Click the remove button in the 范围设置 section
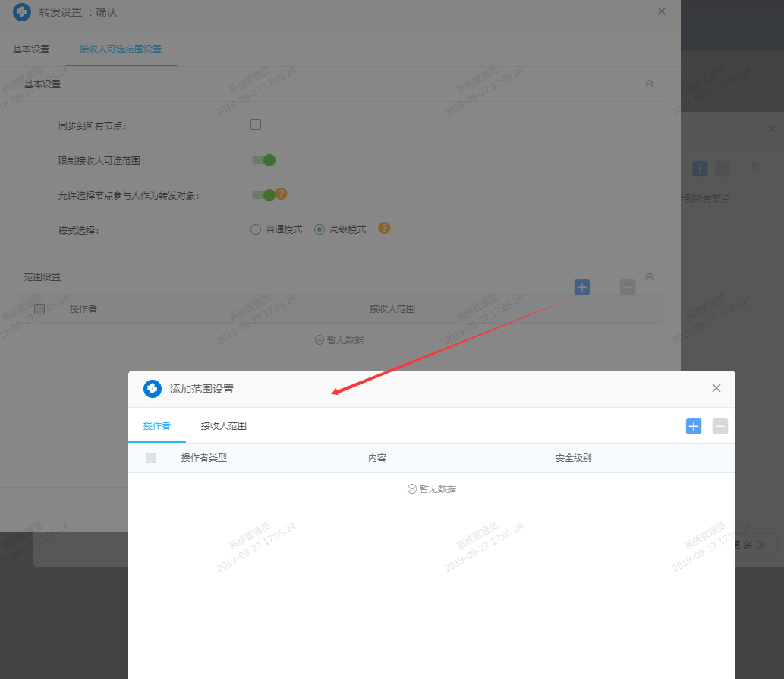 click(627, 287)
